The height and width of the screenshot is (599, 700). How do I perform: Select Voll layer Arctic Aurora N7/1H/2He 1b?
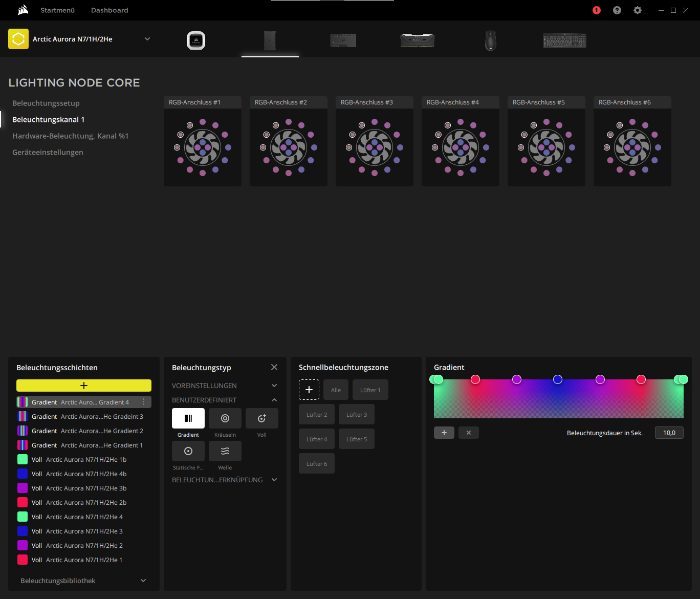84,459
